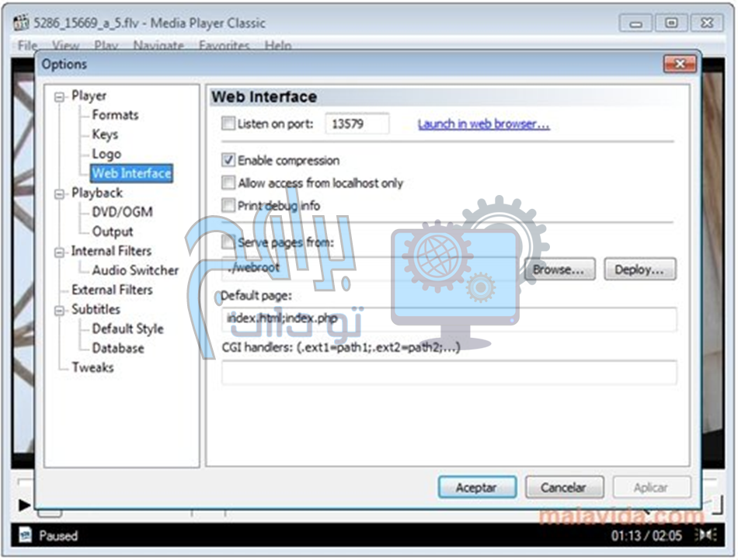Click the Browse... button
Viewport: 738px width, 560px height.
click(x=559, y=270)
